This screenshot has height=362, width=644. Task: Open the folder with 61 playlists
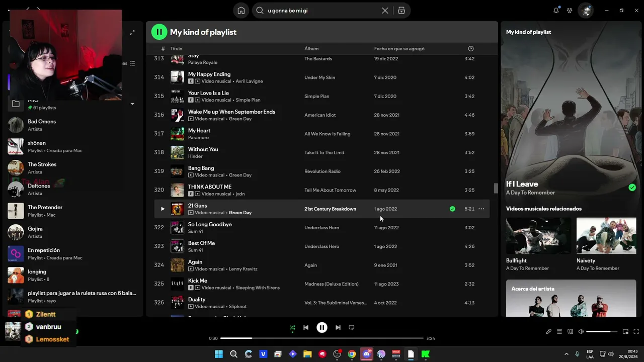coord(73,104)
